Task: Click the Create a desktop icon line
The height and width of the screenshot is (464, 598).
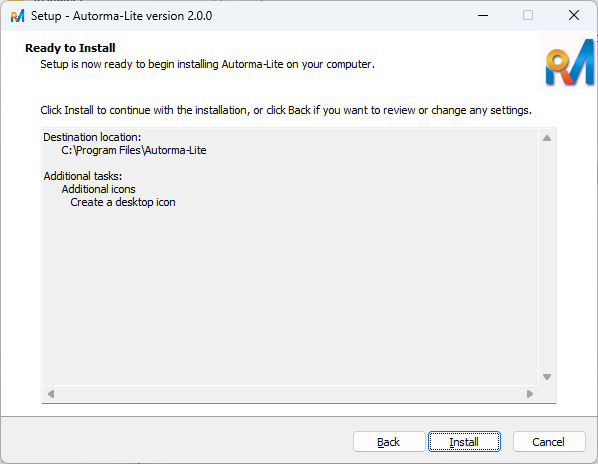Action: (123, 202)
